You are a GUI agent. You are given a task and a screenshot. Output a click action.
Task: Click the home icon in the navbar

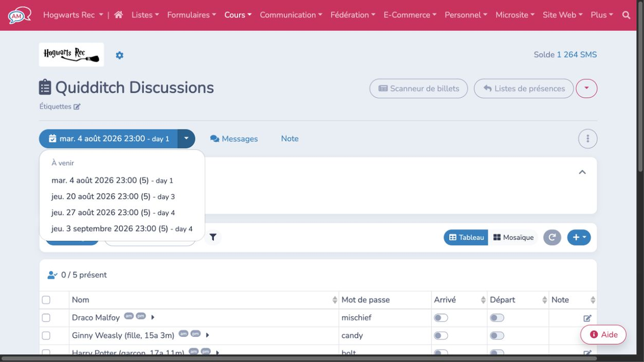pos(118,15)
